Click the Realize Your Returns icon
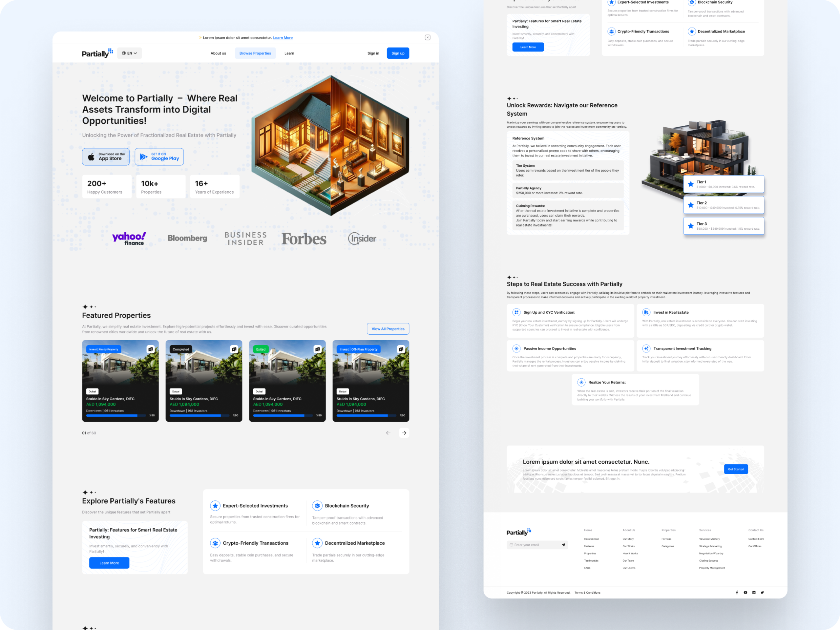This screenshot has width=840, height=630. pyautogui.click(x=581, y=382)
